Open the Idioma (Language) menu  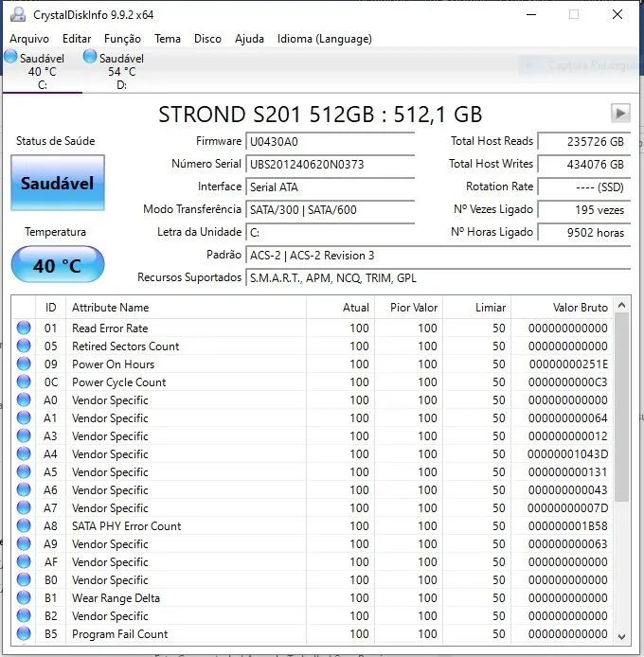pos(324,39)
